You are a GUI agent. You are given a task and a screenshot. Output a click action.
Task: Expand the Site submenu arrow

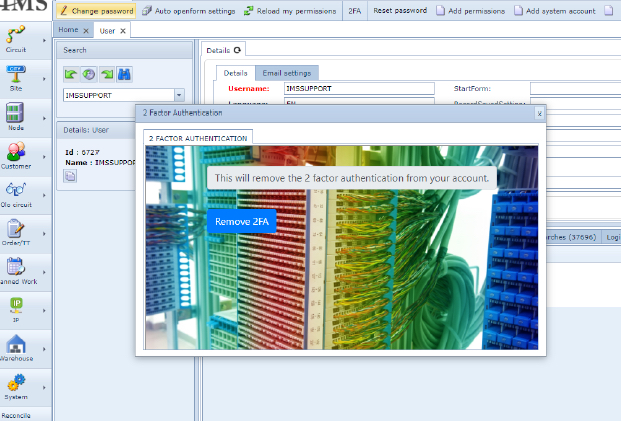click(x=44, y=79)
